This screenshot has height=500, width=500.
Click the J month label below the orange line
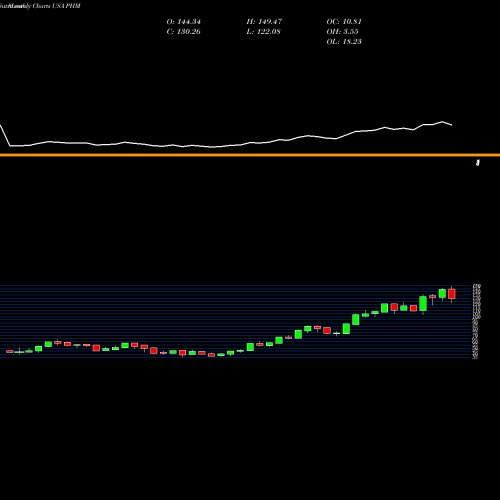click(478, 163)
